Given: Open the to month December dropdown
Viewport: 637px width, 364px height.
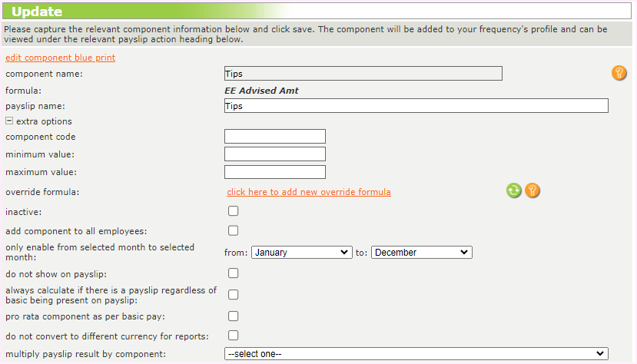Looking at the screenshot, I should 421,252.
